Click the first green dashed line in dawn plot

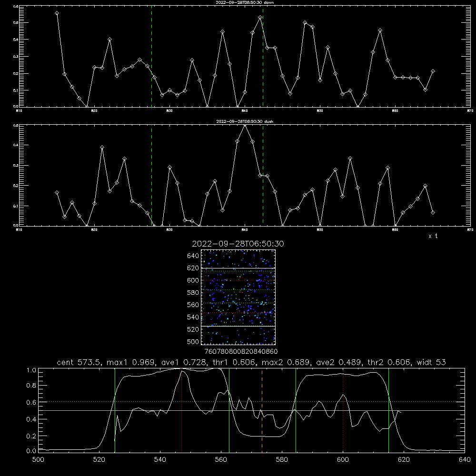pyautogui.click(x=151, y=58)
